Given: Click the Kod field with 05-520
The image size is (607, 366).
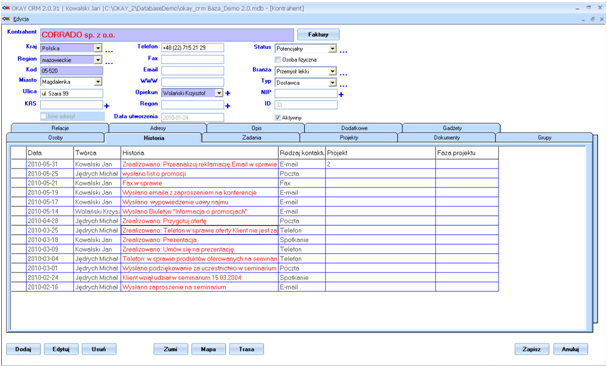Looking at the screenshot, I should pos(72,71).
